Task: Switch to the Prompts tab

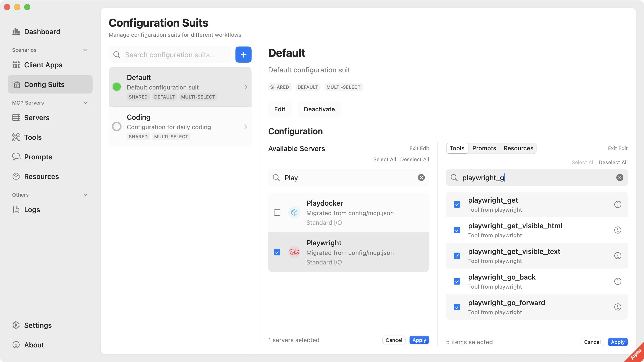Action: [484, 148]
